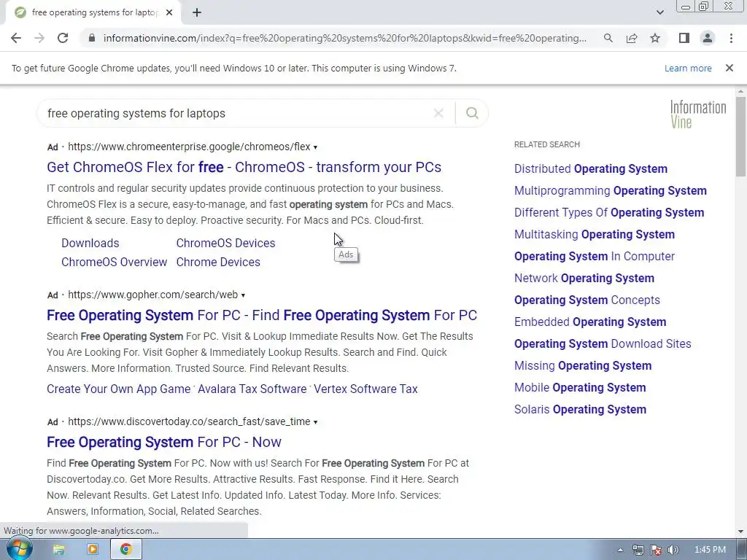Viewport: 747px width, 560px height.
Task: Dismiss the Chrome updates notification bar
Action: pyautogui.click(x=729, y=68)
